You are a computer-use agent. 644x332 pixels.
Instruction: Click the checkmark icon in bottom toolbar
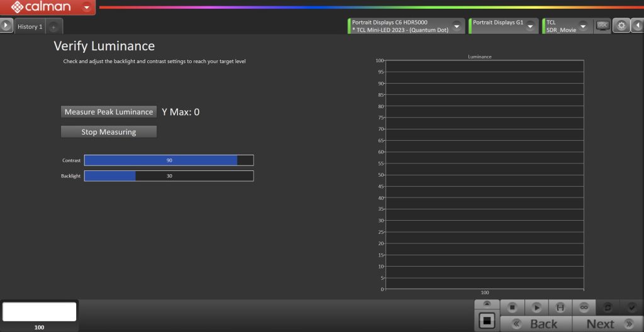point(632,307)
